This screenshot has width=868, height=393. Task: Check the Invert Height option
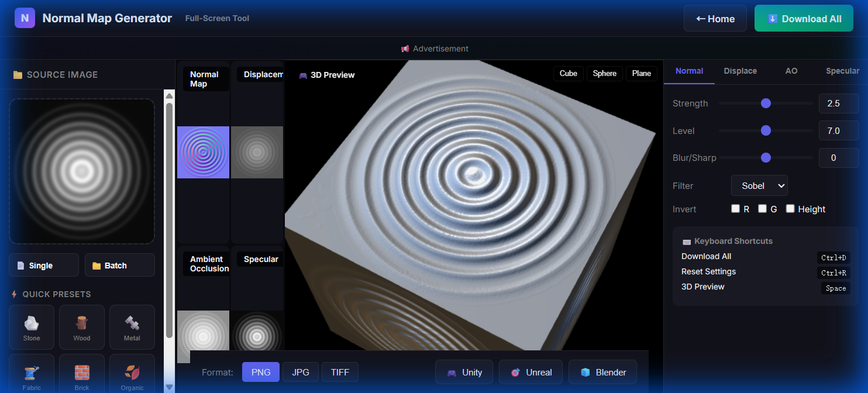(790, 208)
